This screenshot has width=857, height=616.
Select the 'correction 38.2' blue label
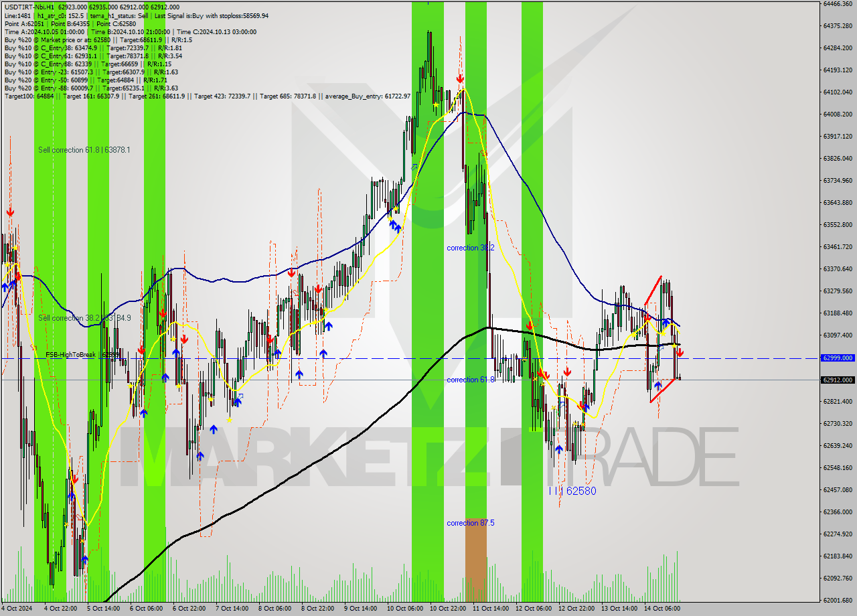coord(471,248)
